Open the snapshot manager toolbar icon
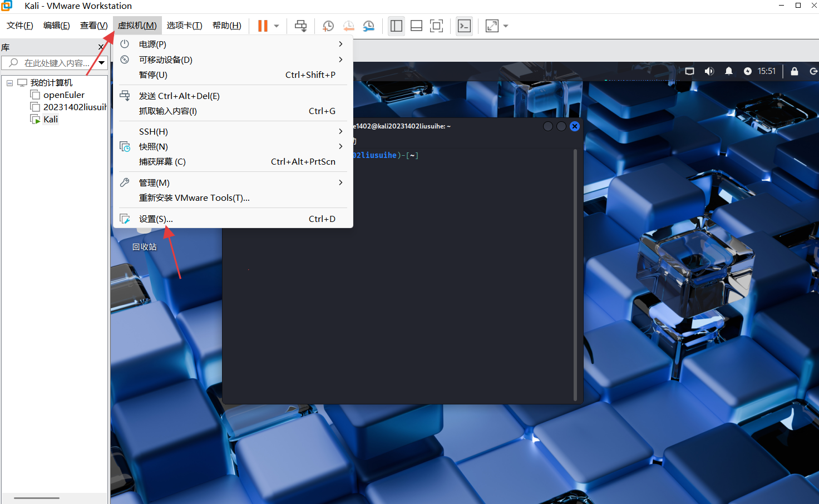The height and width of the screenshot is (504, 819). click(x=368, y=26)
